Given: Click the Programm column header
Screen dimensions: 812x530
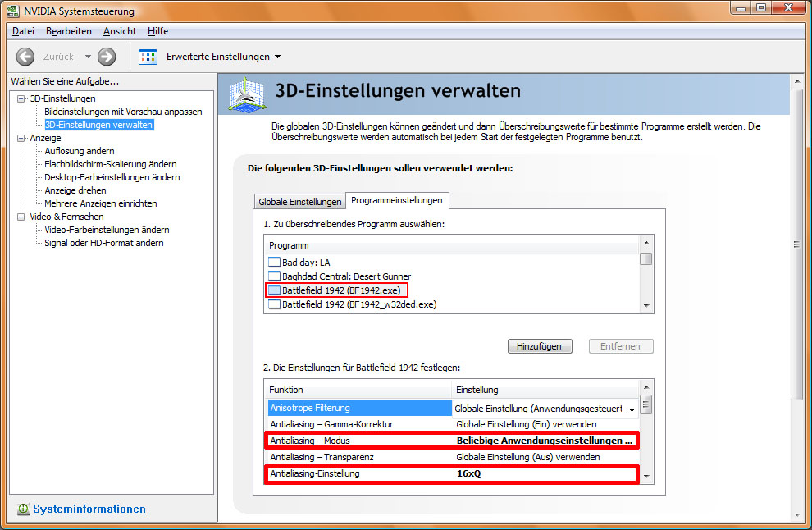Looking at the screenshot, I should 453,245.
